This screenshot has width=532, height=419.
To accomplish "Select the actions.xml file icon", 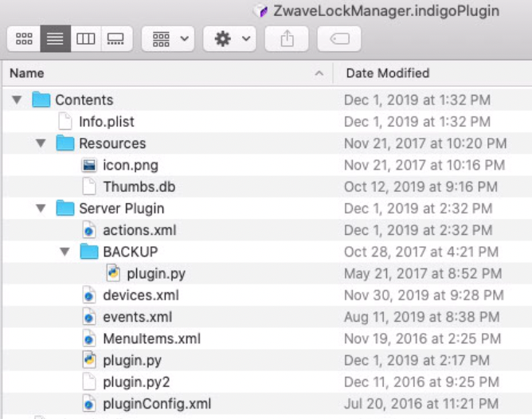I will (89, 230).
